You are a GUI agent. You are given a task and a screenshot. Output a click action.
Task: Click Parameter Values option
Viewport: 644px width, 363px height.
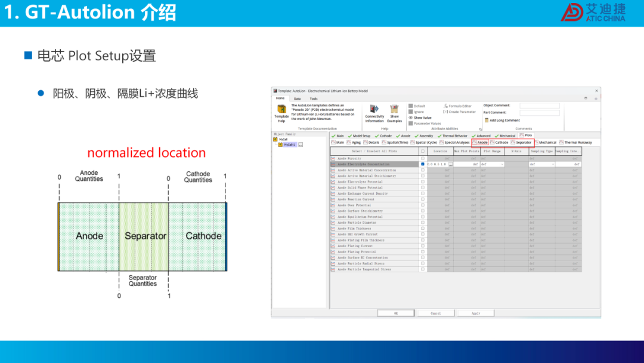[425, 124]
